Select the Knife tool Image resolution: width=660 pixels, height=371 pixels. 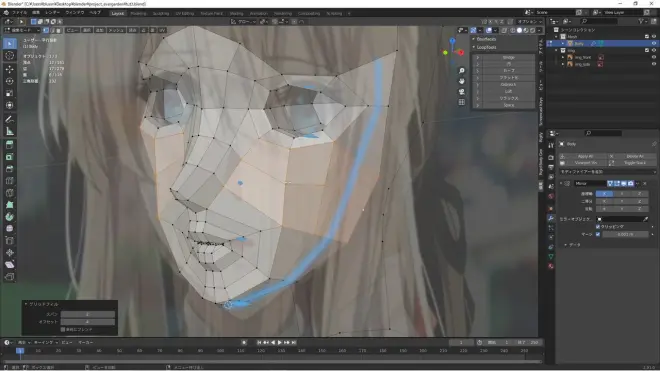pos(10,193)
